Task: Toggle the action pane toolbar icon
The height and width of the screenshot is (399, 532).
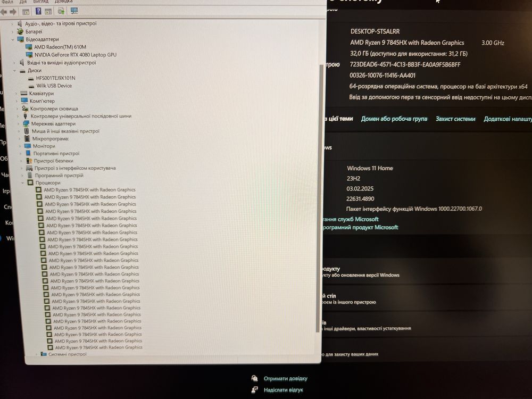Action: tap(48, 12)
